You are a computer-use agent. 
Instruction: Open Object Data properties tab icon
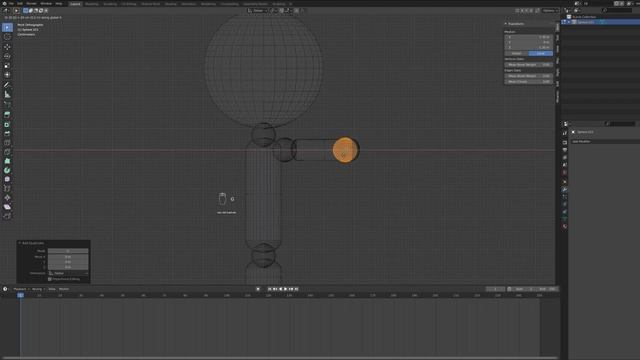click(x=565, y=219)
